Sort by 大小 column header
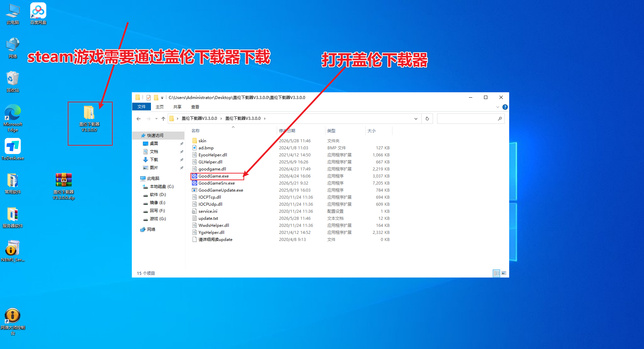 coord(372,131)
